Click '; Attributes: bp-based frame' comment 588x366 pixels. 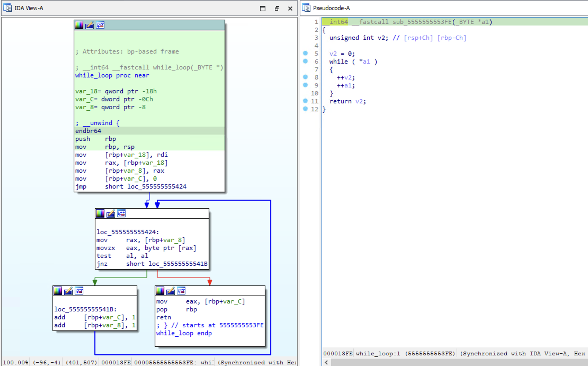(x=127, y=51)
